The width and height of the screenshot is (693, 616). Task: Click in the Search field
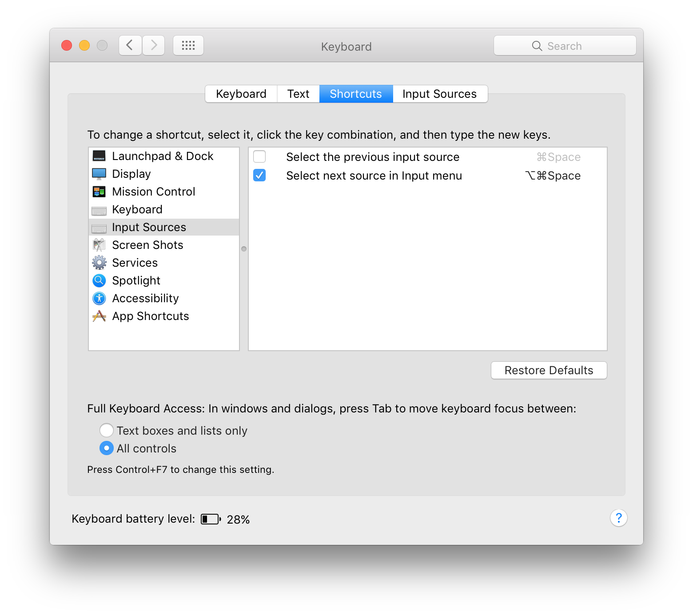coord(565,45)
